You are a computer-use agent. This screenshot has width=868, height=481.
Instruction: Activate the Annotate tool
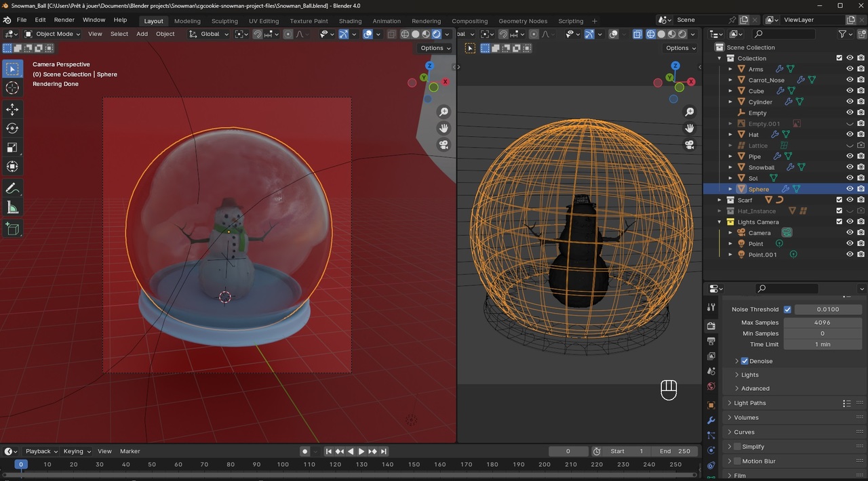pos(12,188)
